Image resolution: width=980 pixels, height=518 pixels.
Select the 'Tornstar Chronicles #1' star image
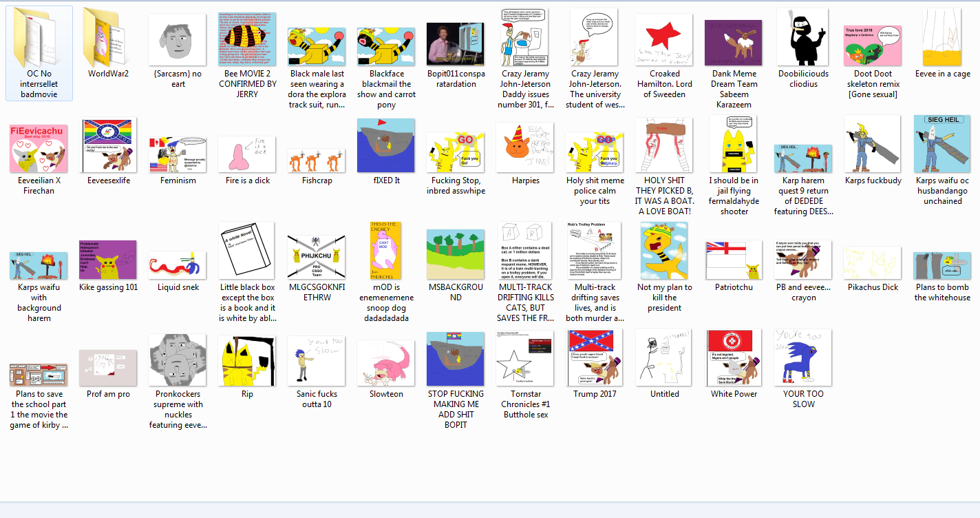(526, 358)
